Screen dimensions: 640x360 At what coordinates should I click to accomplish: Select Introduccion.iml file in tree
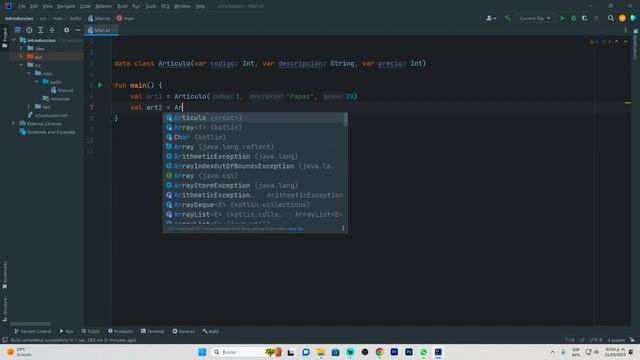[x=47, y=116]
